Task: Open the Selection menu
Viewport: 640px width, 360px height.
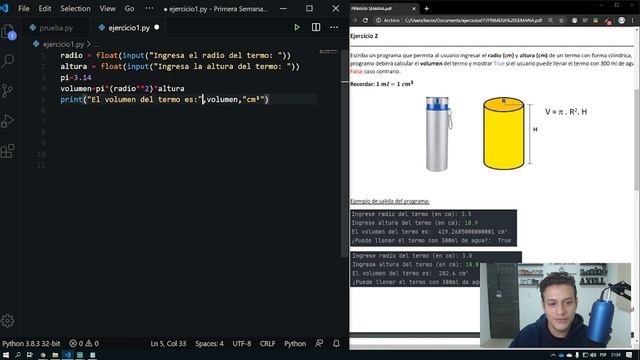Action: tap(76, 8)
